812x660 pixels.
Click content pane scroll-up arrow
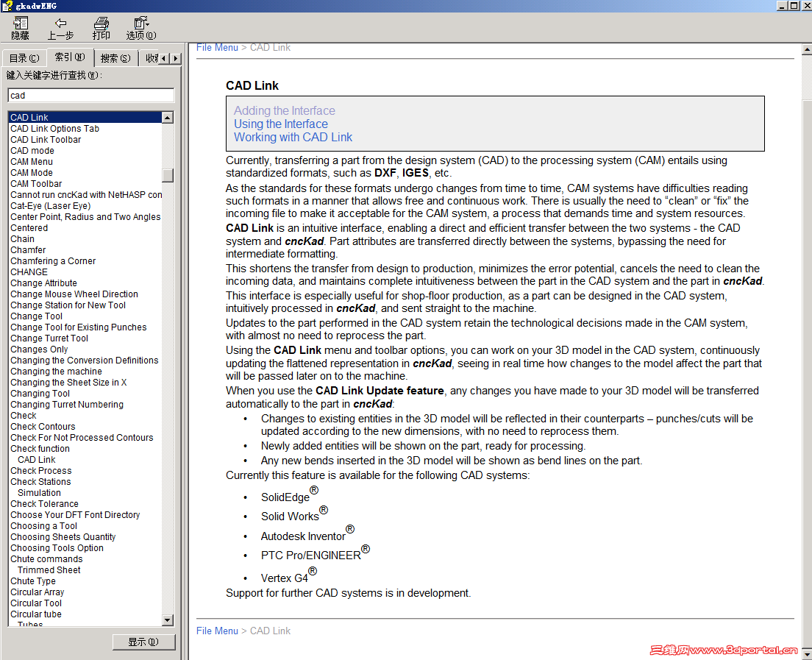point(806,50)
